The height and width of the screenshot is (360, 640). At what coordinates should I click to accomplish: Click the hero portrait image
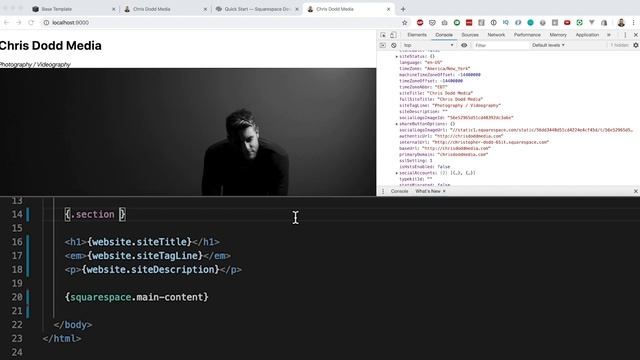pos(188,132)
